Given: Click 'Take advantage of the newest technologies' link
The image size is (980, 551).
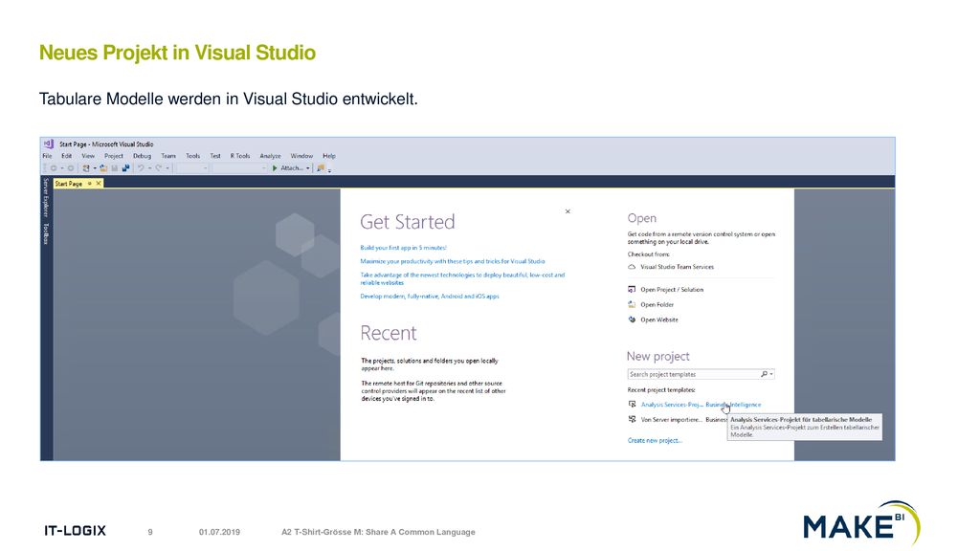Looking at the screenshot, I should tap(462, 278).
